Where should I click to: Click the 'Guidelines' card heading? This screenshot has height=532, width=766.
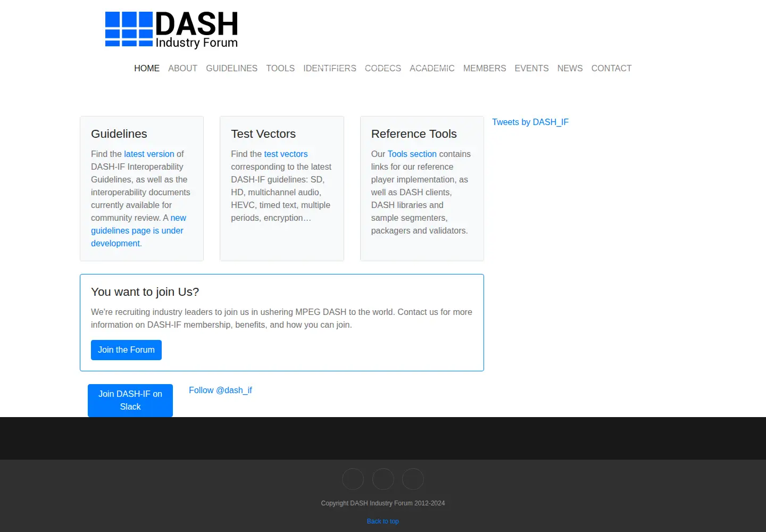(119, 134)
